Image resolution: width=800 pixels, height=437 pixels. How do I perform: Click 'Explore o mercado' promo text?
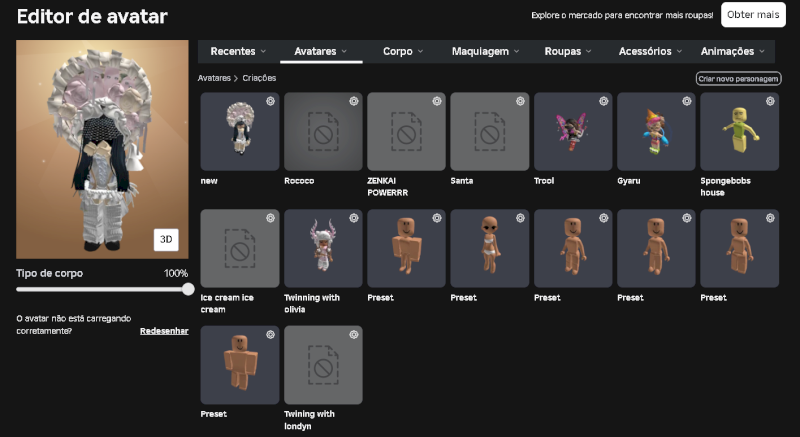click(622, 15)
